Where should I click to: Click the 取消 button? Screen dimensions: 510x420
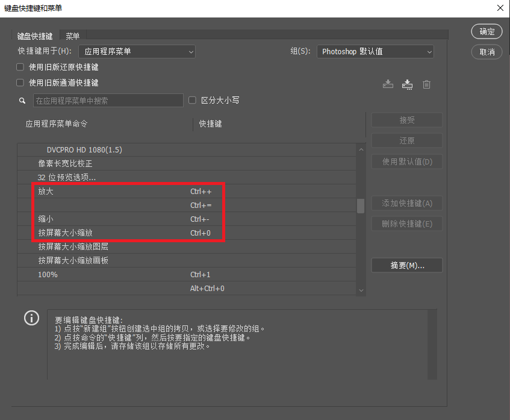tap(487, 52)
